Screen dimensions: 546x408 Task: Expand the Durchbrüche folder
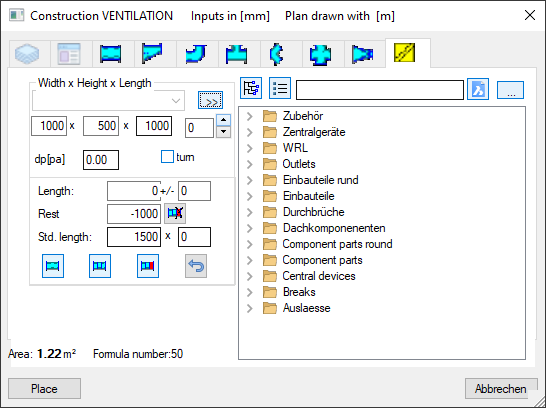250,212
